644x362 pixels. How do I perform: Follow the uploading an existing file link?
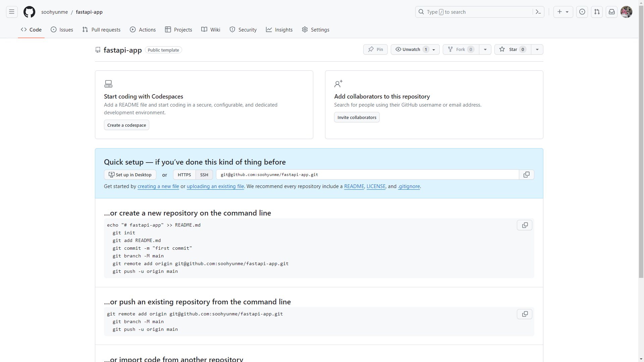pos(215,186)
